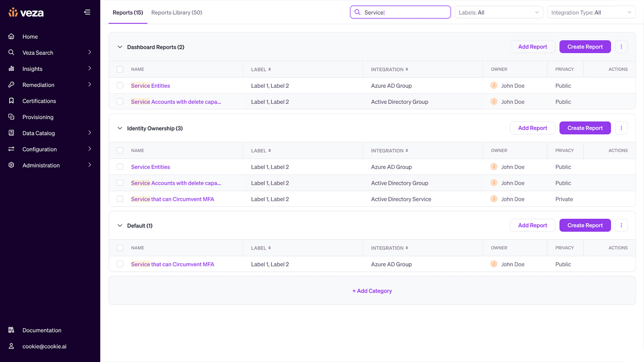
Task: Collapse the Identity Ownership section chevron
Action: (x=120, y=128)
